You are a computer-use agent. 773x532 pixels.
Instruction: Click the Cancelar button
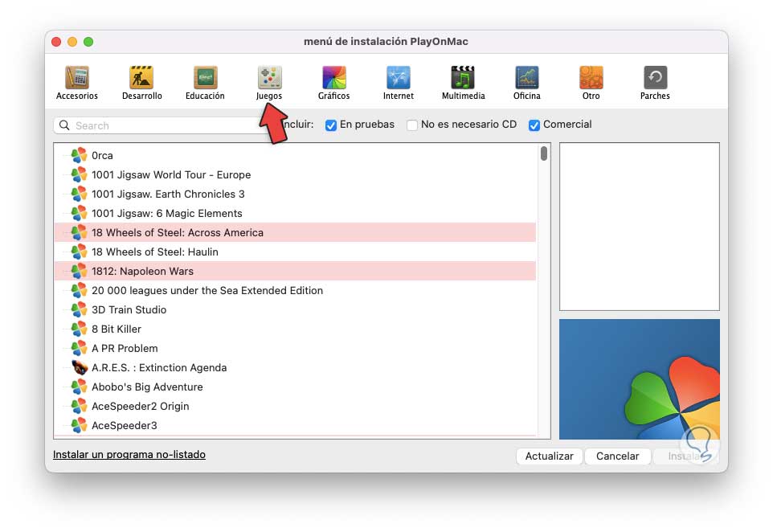(617, 456)
